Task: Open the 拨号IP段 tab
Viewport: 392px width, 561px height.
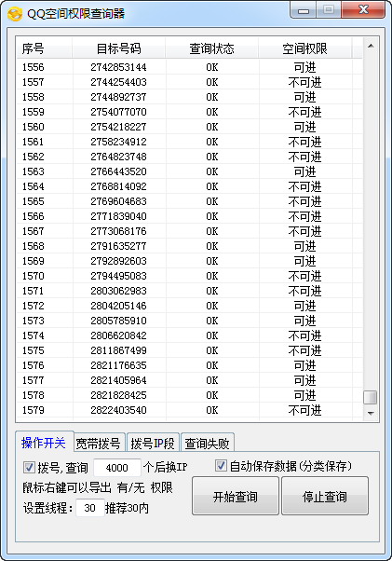Action: tap(153, 444)
